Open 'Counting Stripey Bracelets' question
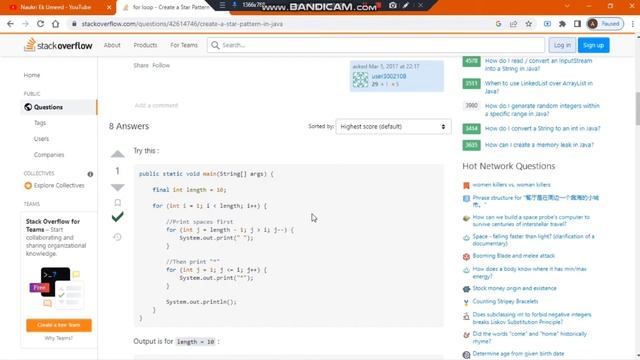The image size is (640, 360). [505, 301]
